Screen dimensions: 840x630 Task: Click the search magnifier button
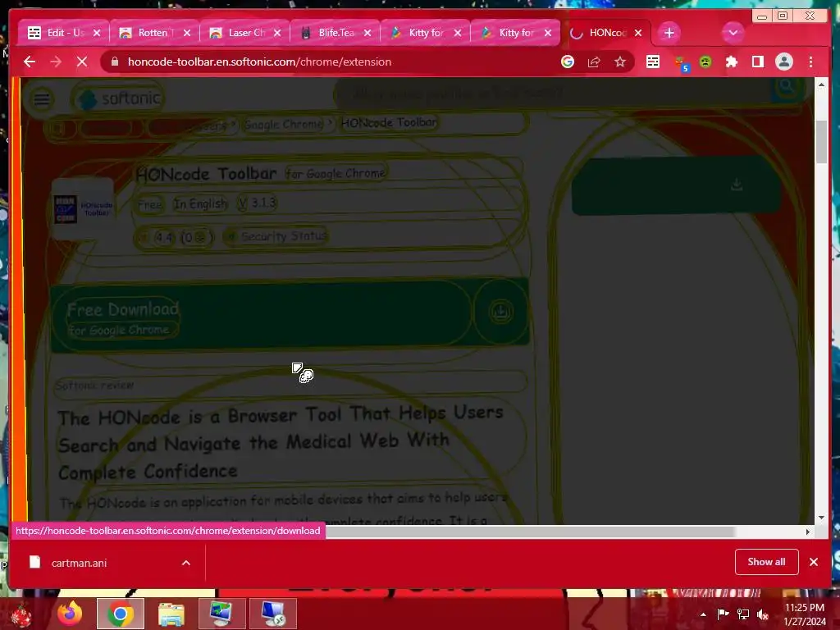[x=786, y=86]
